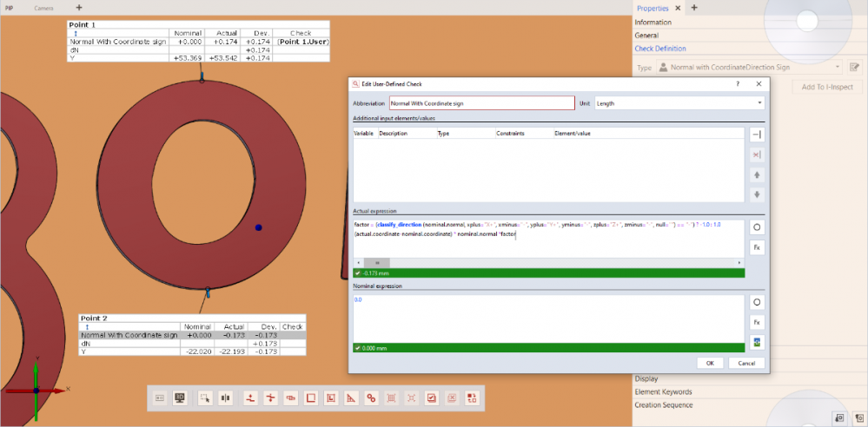Click the Fx button beside Actual expression

[756, 247]
